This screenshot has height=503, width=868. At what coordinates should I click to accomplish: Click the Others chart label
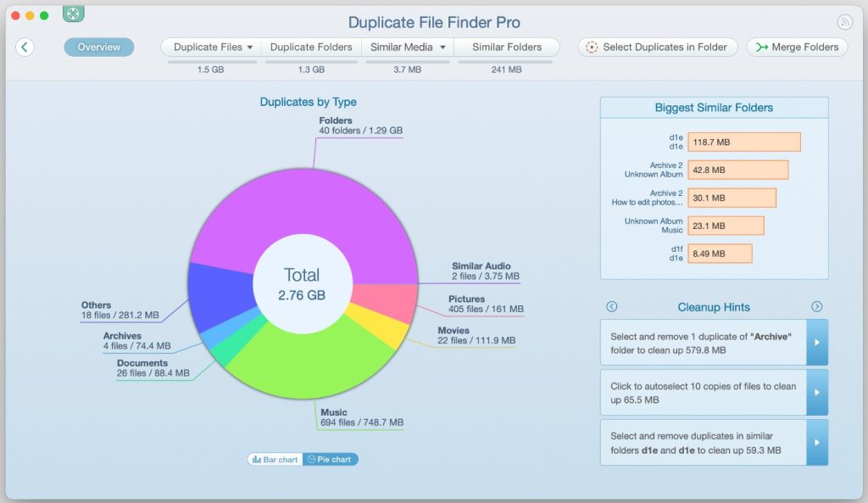(x=120, y=310)
